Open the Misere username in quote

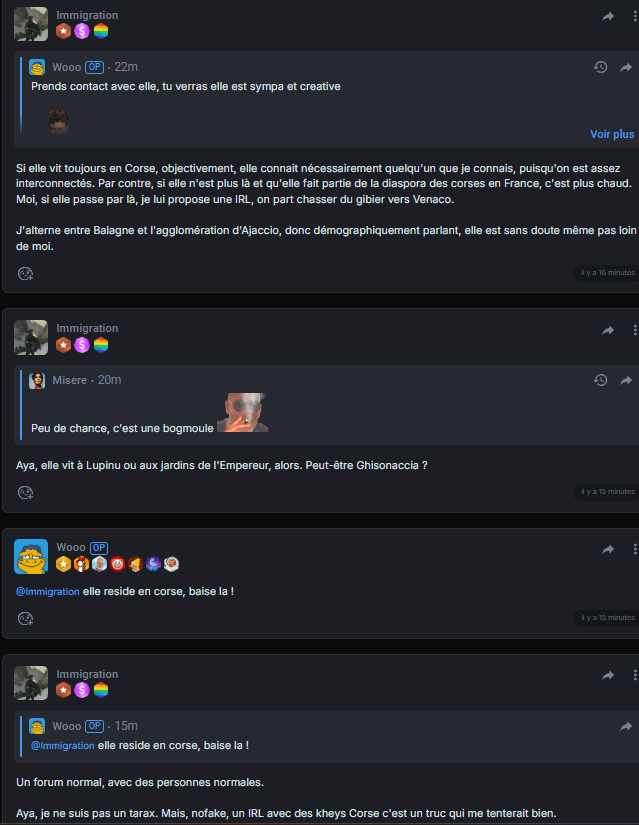click(69, 380)
